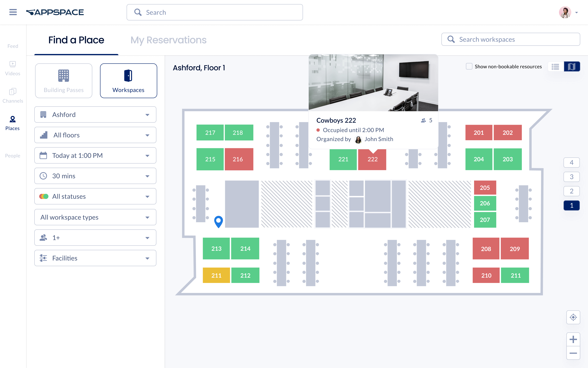The height and width of the screenshot is (368, 588).
Task: Select yellow room 211 on map
Action: (x=216, y=276)
